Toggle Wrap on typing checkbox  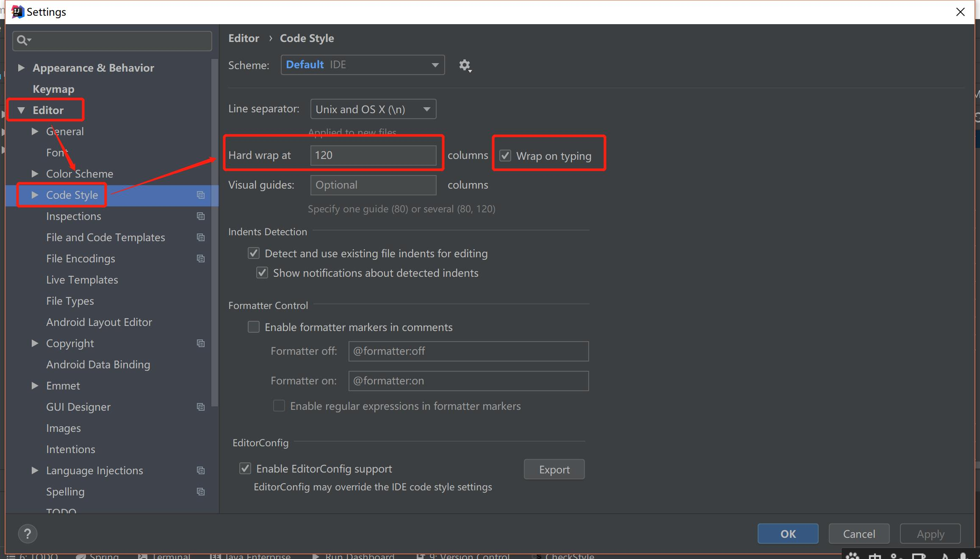(505, 156)
